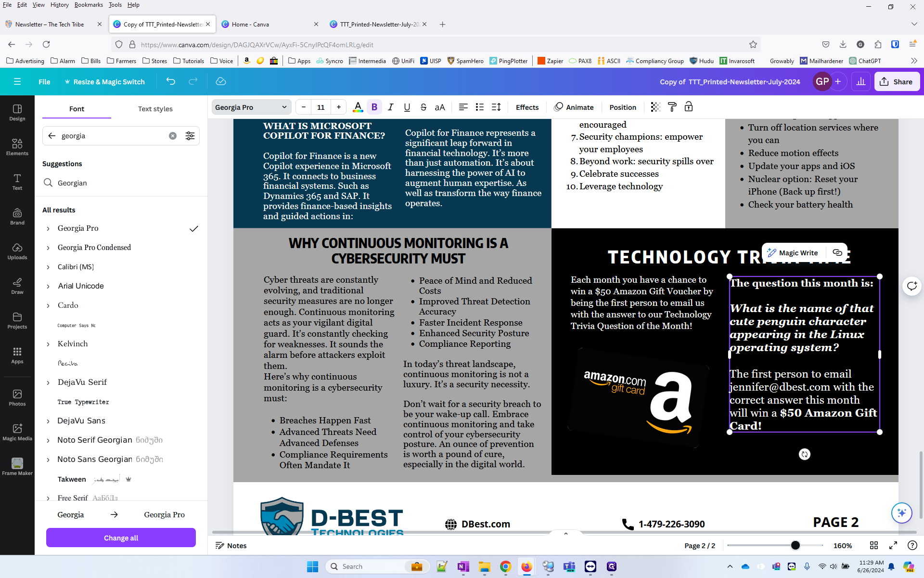Click the text color icon
924x578 pixels.
tap(358, 107)
